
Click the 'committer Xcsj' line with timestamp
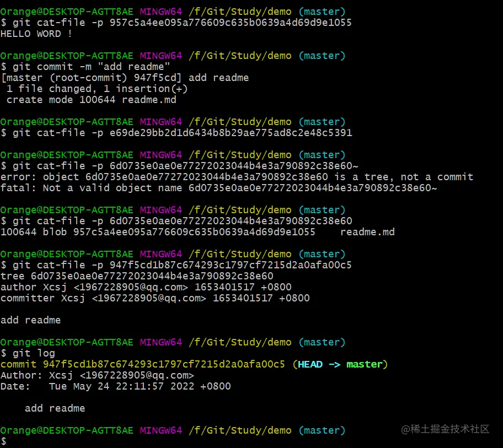click(156, 298)
